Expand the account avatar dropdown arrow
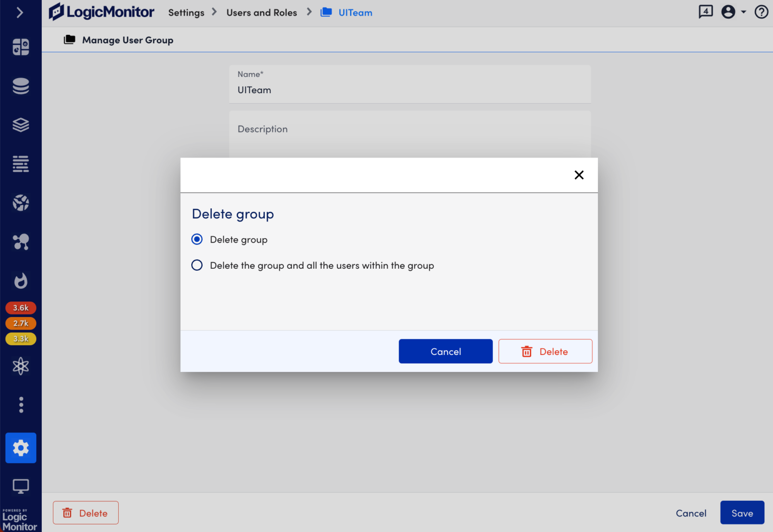The height and width of the screenshot is (532, 773). [743, 12]
